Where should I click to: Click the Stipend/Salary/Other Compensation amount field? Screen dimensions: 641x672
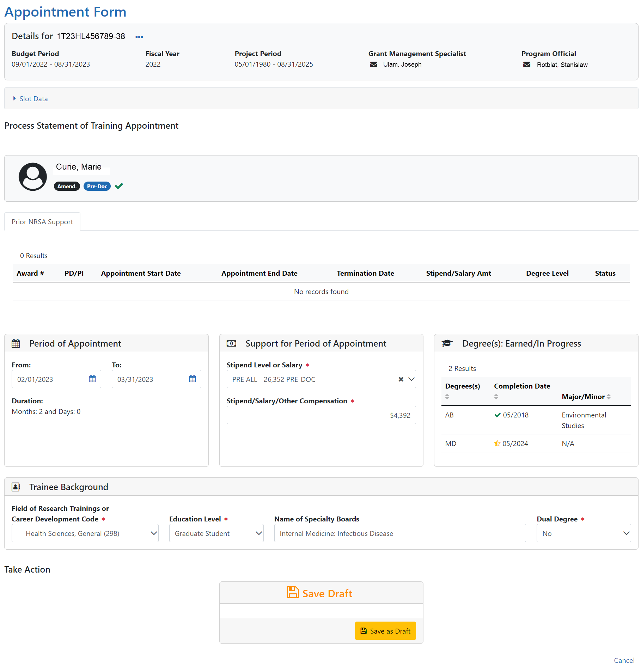coord(321,415)
